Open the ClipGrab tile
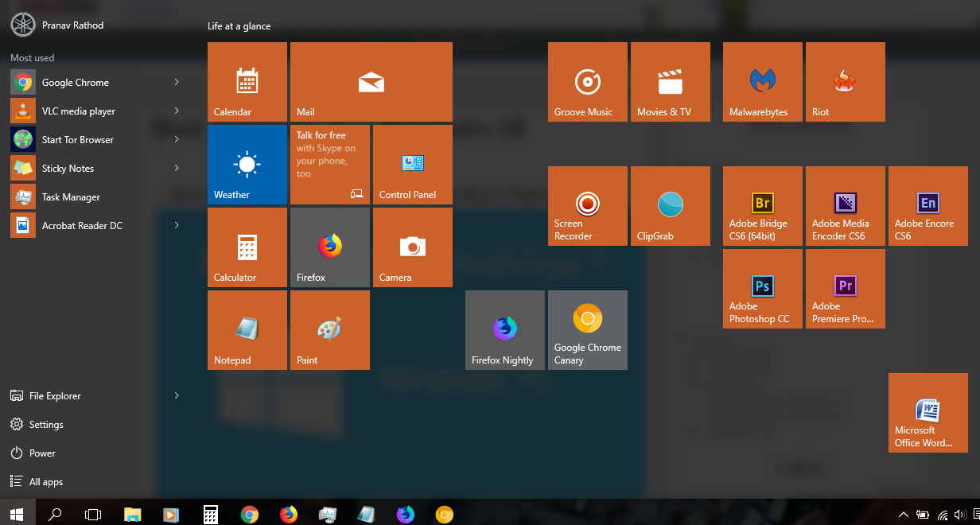 point(671,206)
